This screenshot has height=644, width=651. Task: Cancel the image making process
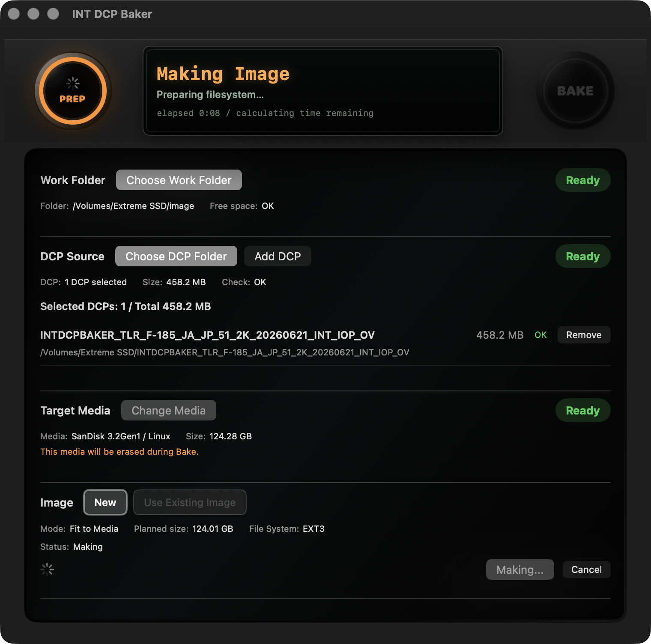pos(586,569)
